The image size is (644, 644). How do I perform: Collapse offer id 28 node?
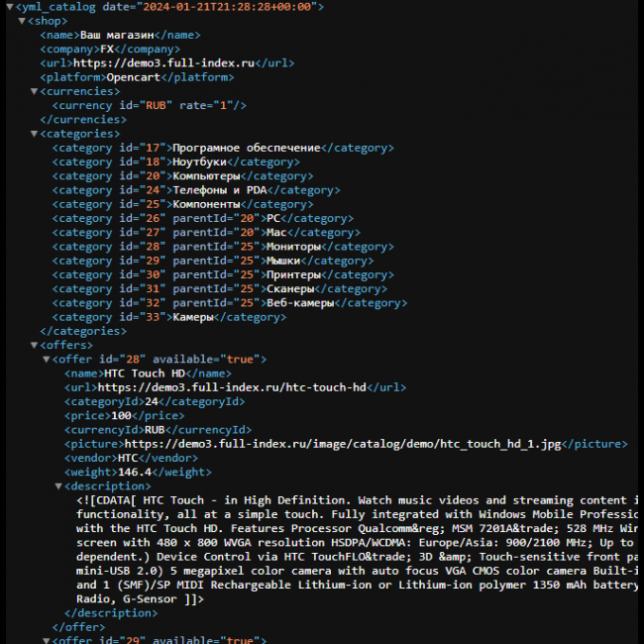coord(46,360)
